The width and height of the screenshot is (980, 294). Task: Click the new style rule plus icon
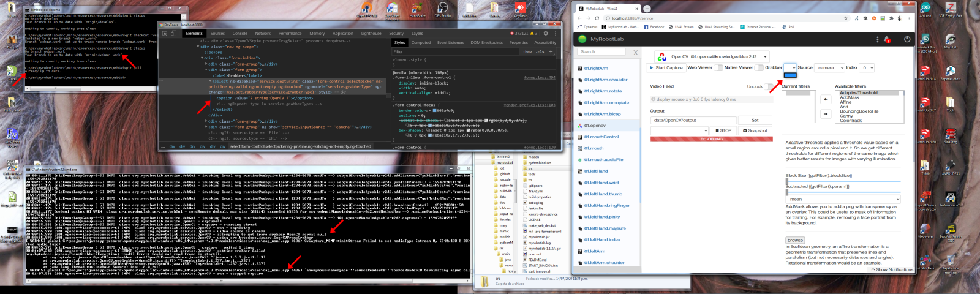pos(551,52)
